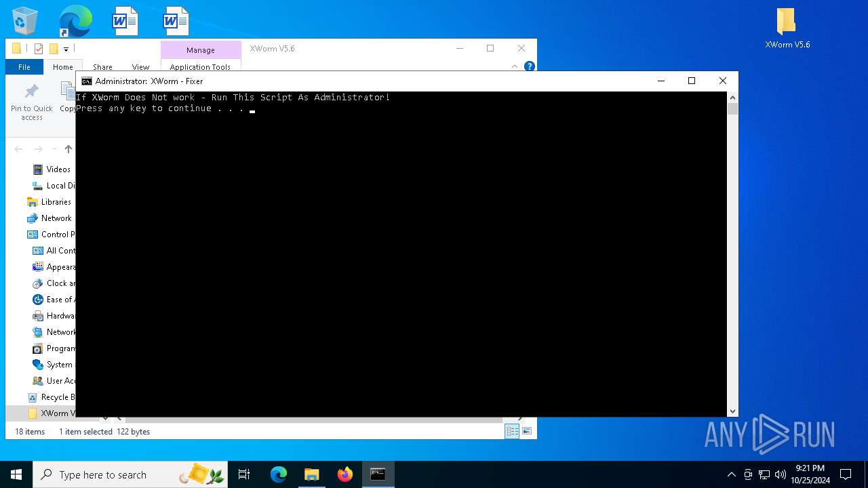Go forward in Explorer navigation

(39, 149)
